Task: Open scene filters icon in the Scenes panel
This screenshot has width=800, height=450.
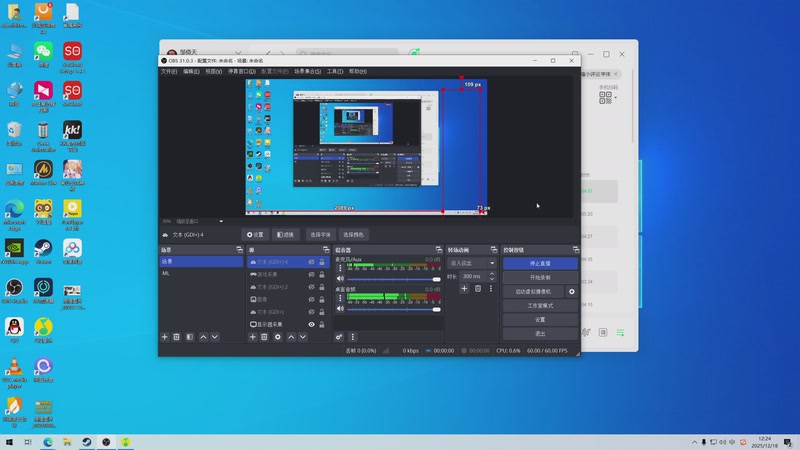Action: [x=190, y=337]
